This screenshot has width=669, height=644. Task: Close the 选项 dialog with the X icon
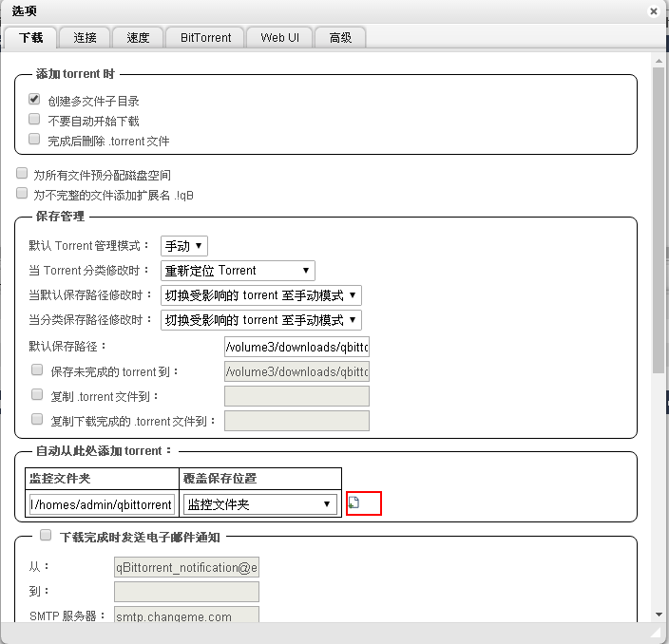653,11
